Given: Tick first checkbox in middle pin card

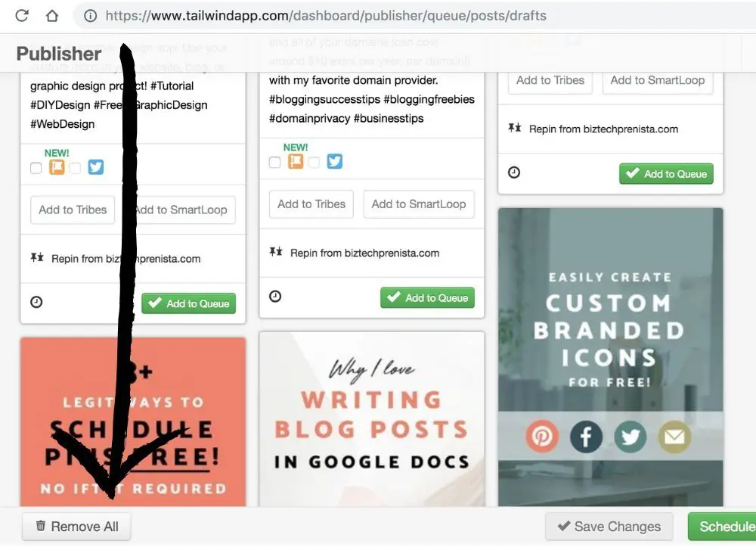Looking at the screenshot, I should pyautogui.click(x=275, y=162).
